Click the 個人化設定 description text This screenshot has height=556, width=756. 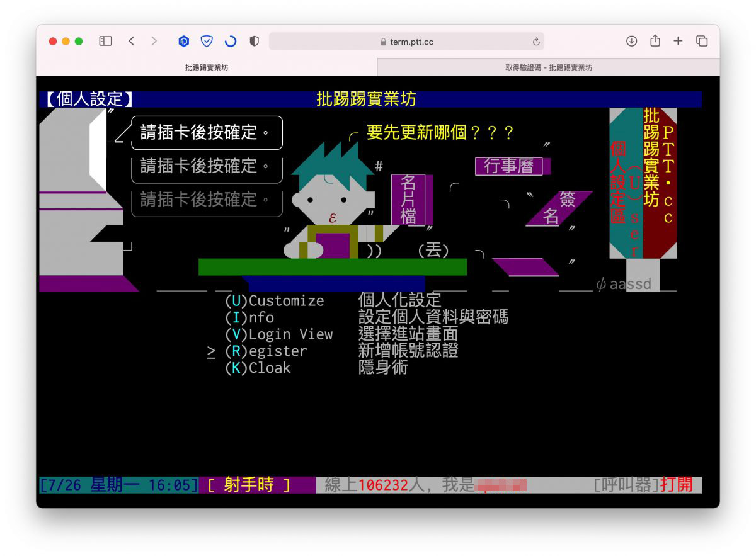point(399,300)
